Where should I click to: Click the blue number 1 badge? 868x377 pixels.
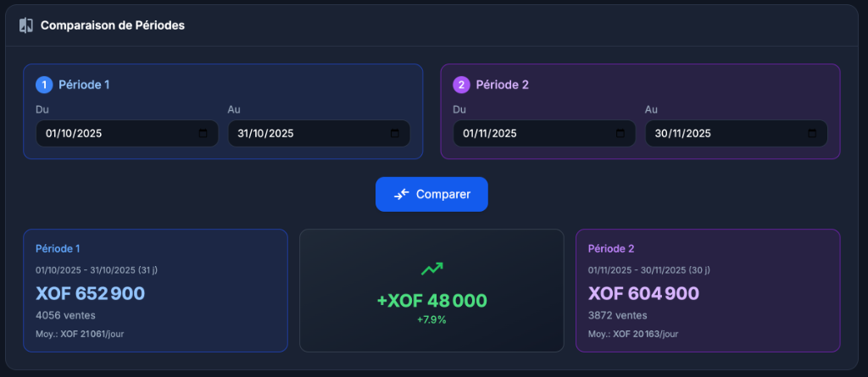click(x=44, y=85)
